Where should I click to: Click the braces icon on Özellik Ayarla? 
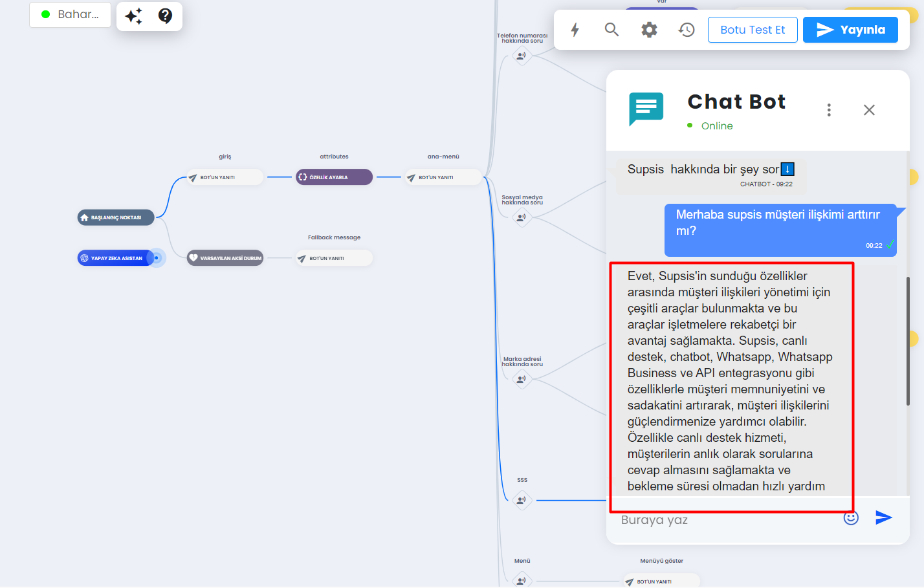(x=302, y=177)
